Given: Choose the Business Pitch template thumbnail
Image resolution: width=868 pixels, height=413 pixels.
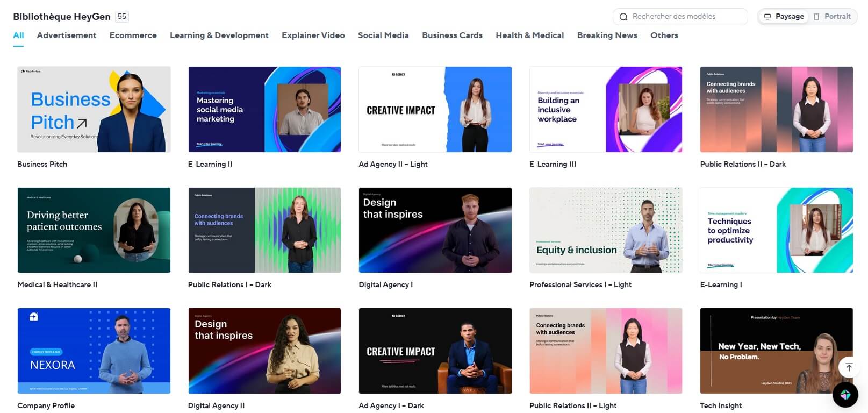Looking at the screenshot, I should point(94,109).
